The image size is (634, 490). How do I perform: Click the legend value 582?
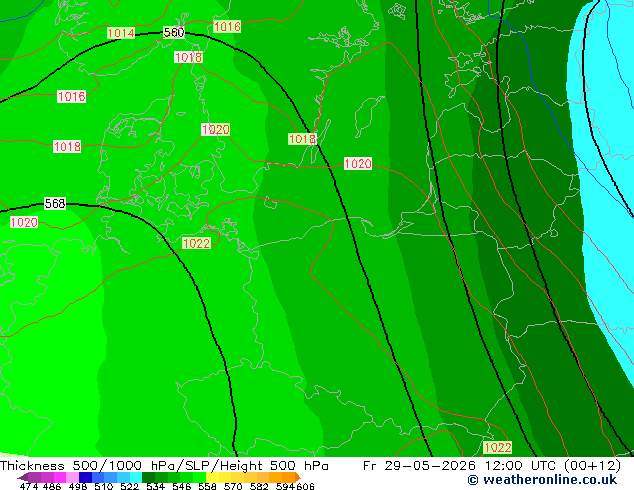pos(259,486)
